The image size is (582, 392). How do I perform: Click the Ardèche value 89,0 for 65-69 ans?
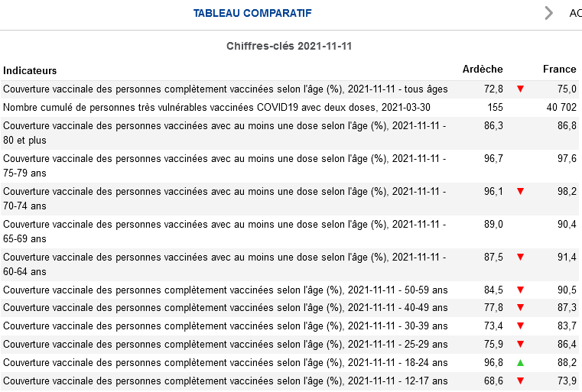pyautogui.click(x=493, y=224)
